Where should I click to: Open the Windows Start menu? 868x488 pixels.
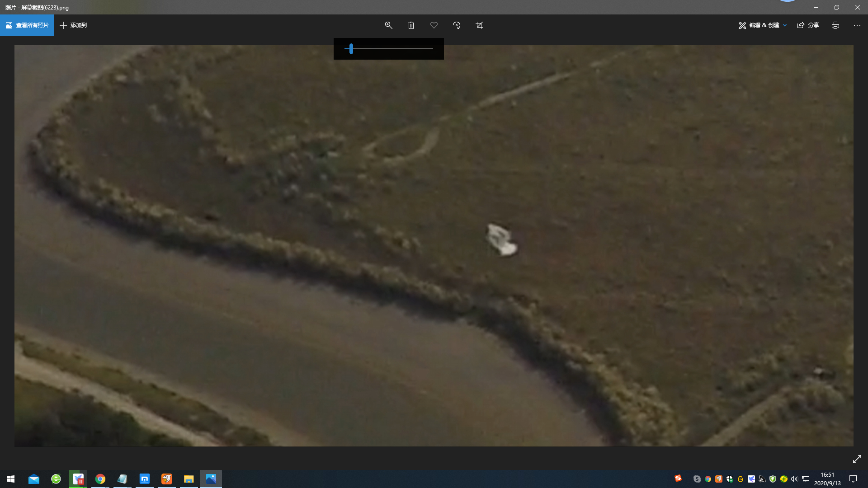tap(11, 479)
